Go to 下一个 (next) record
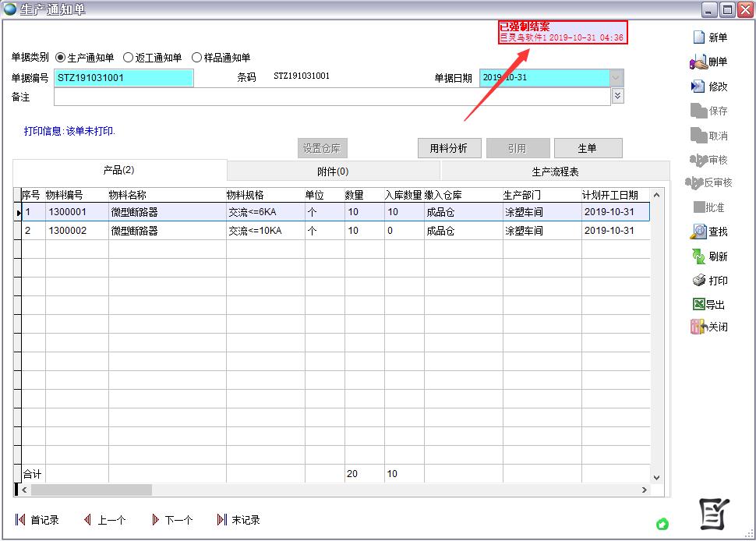The height and width of the screenshot is (541, 756). click(x=171, y=520)
